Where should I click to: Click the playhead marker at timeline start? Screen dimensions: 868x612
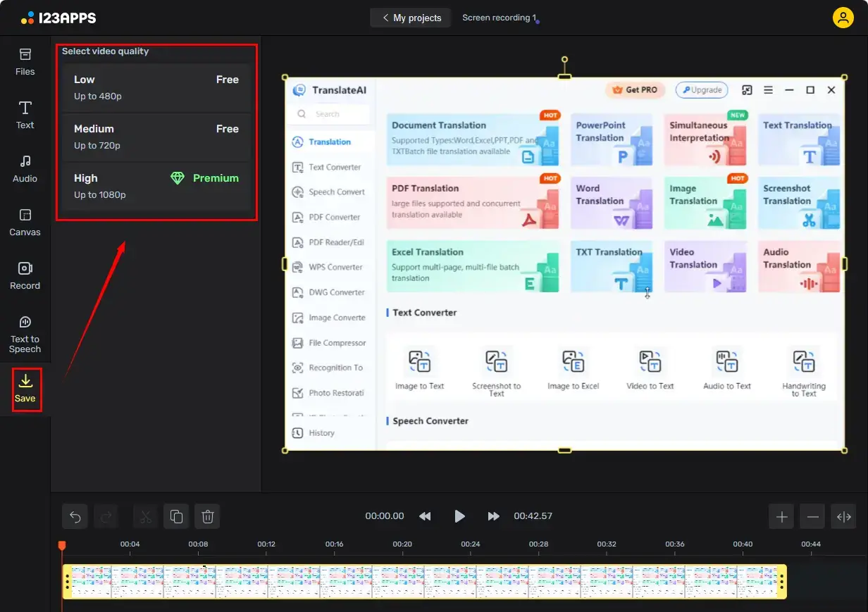[61, 545]
